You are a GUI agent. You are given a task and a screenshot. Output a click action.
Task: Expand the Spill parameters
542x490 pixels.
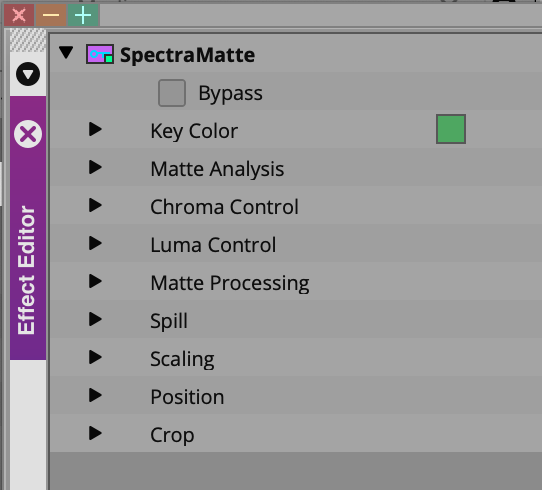tap(95, 319)
